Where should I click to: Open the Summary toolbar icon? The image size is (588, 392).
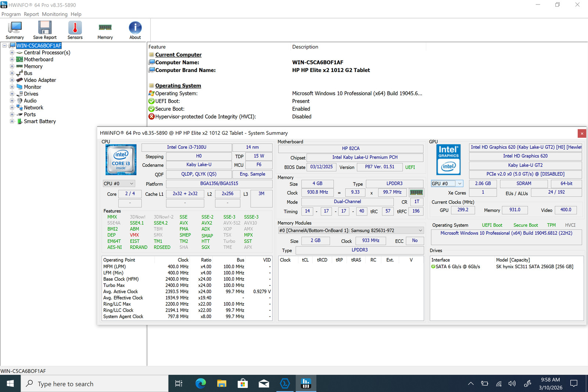click(15, 30)
